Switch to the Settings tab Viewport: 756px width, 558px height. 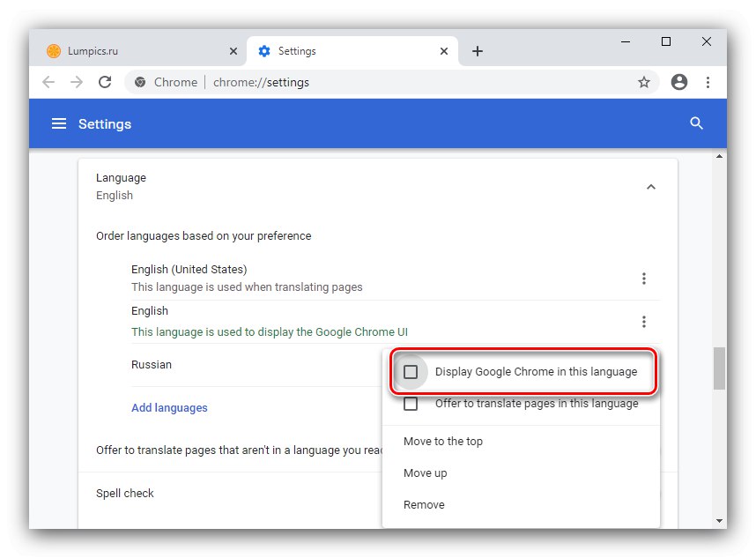click(x=352, y=51)
